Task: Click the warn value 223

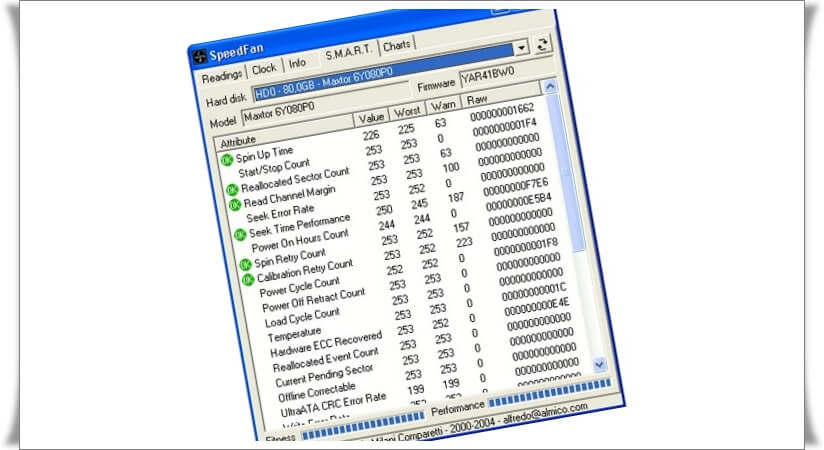Action: coord(464,242)
